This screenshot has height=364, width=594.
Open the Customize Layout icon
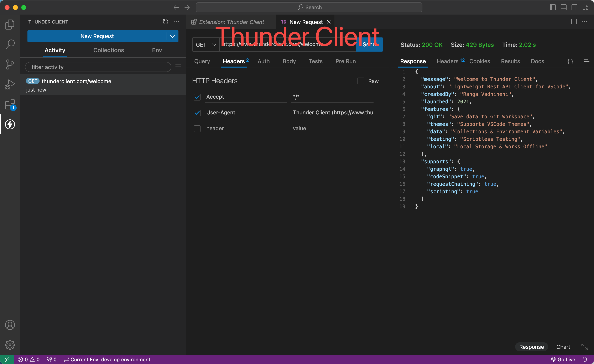pos(585,7)
